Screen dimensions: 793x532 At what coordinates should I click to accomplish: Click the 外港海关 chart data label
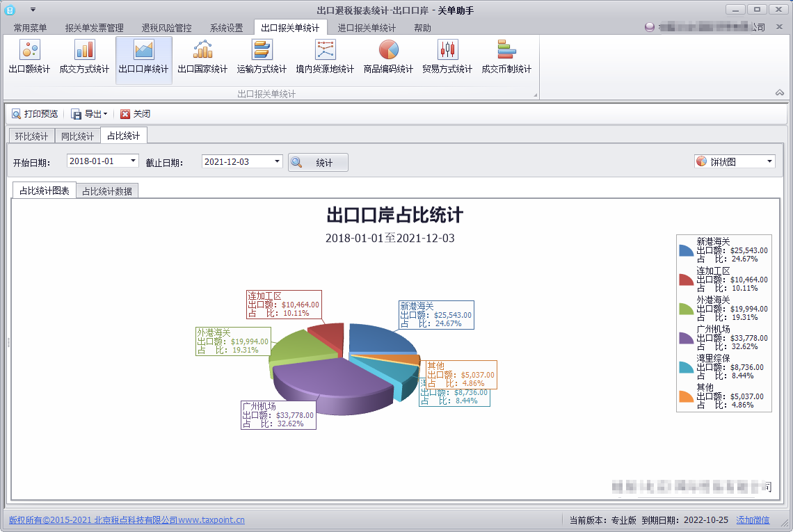click(x=233, y=341)
